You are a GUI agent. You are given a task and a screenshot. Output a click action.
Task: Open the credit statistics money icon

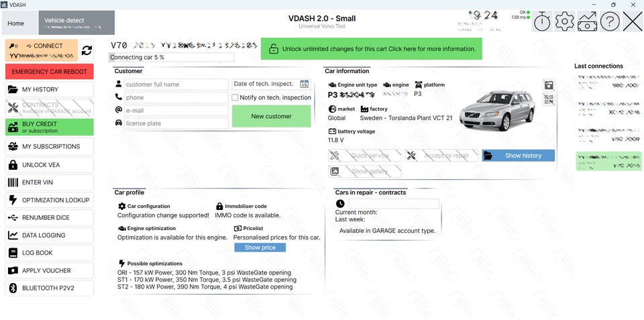[588, 21]
